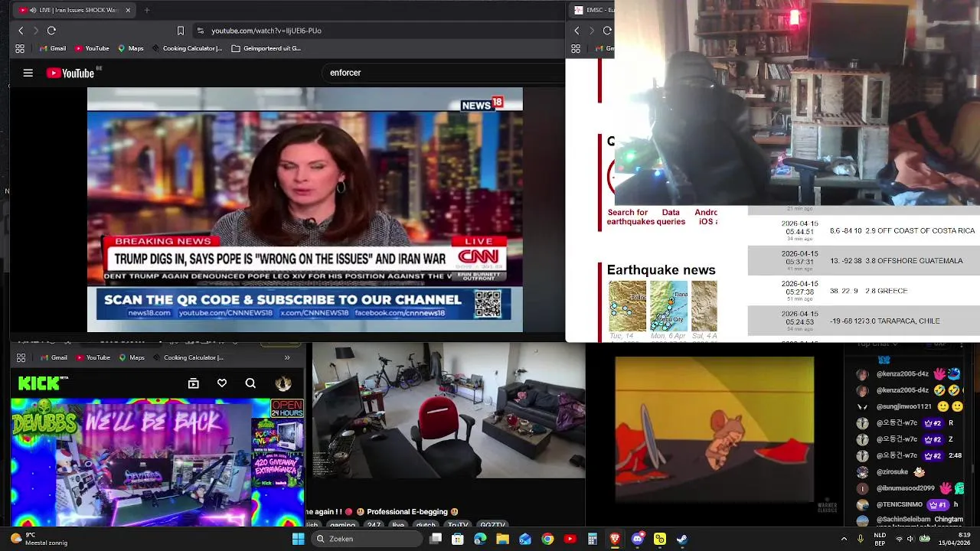Open apps grid in YouTube window bookmarks bar
980x551 pixels.
(x=20, y=48)
